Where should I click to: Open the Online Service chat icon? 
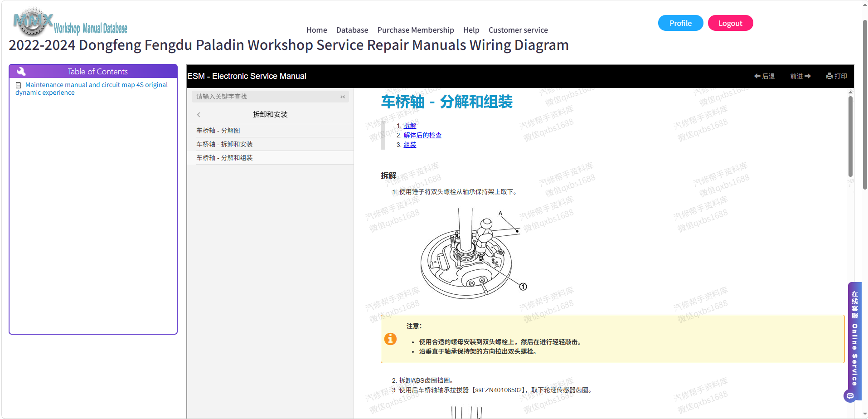click(850, 396)
